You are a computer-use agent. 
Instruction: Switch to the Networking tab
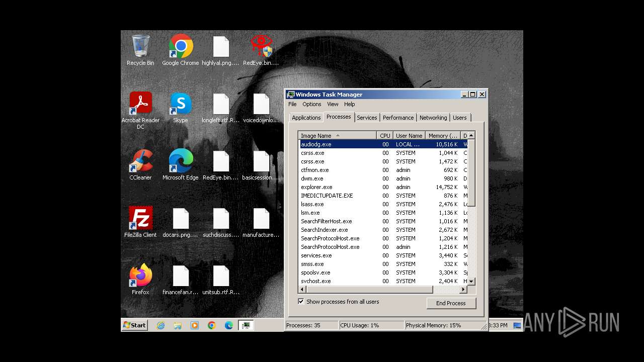[x=433, y=118]
